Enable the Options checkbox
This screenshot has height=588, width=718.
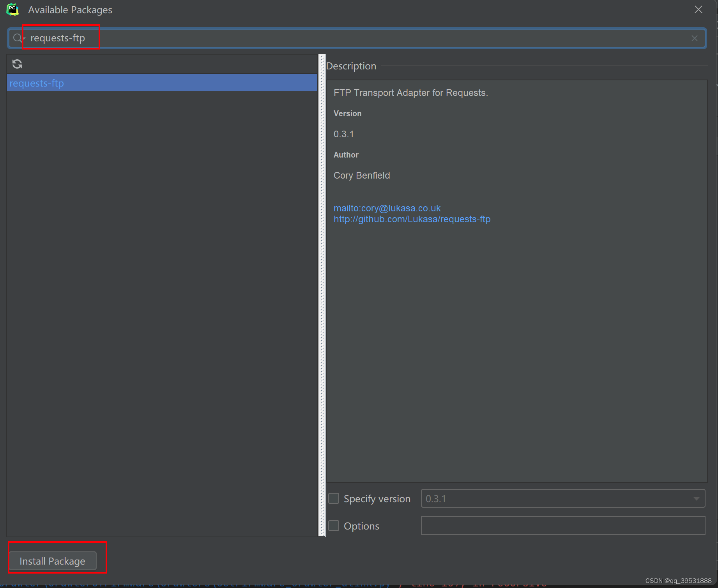334,526
